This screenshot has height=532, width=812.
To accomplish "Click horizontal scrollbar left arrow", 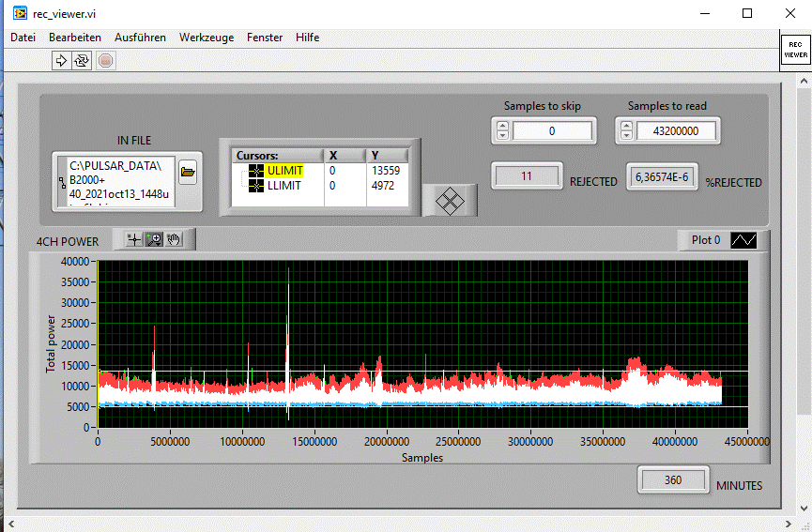I will (x=11, y=524).
